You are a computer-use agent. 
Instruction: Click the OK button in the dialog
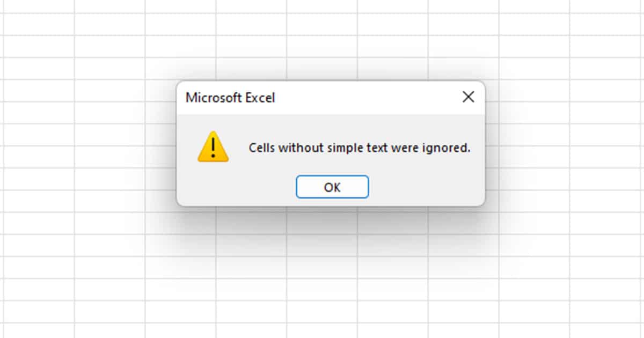332,187
